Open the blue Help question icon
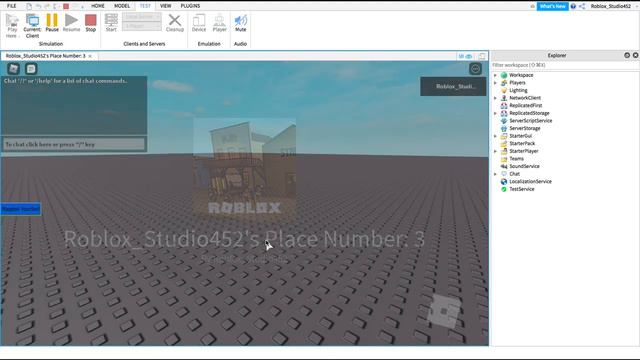This screenshot has width=640, height=360. click(573, 6)
